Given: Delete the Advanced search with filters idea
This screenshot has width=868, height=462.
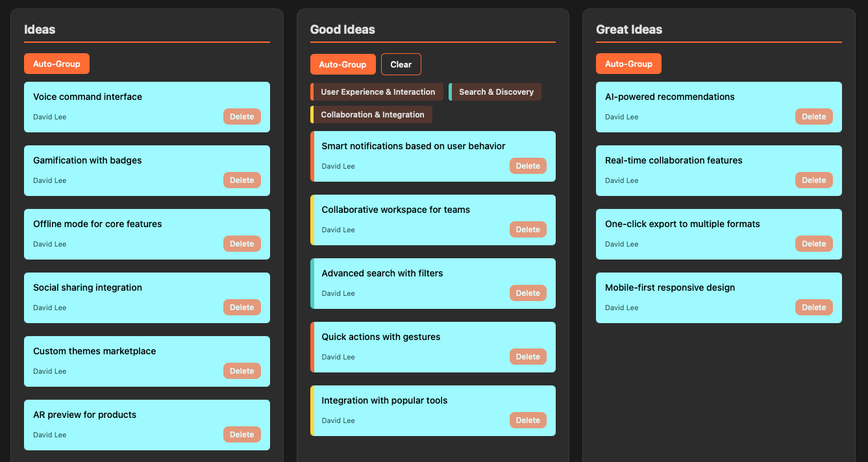Looking at the screenshot, I should 528,293.
